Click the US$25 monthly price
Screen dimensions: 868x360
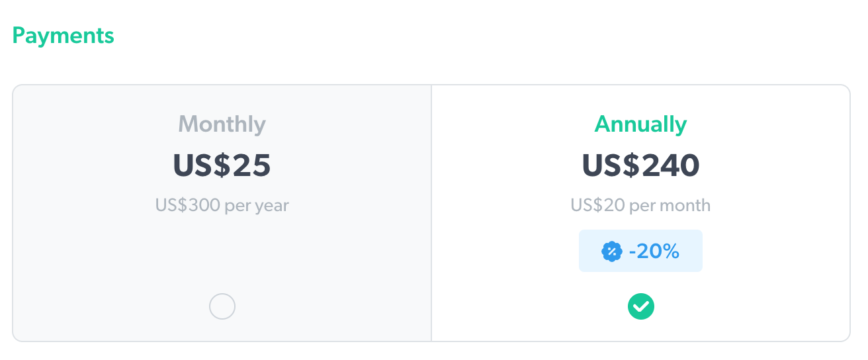[222, 165]
